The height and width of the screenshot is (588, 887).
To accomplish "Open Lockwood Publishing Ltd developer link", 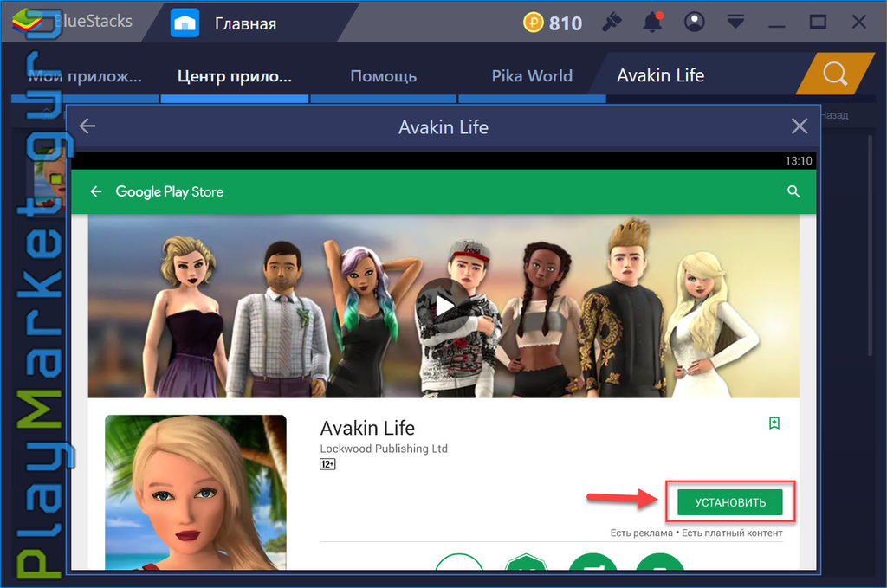I will click(384, 449).
